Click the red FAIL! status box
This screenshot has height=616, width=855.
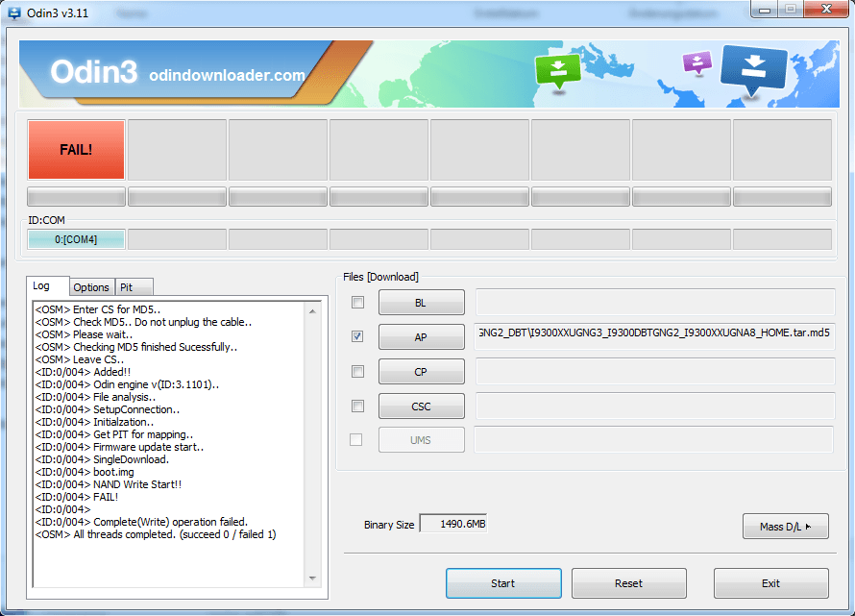76,150
